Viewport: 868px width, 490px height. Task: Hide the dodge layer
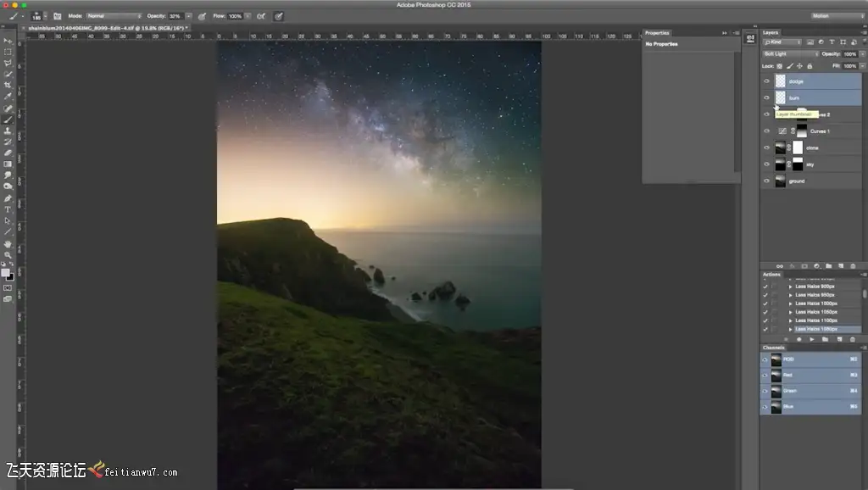[x=767, y=81]
